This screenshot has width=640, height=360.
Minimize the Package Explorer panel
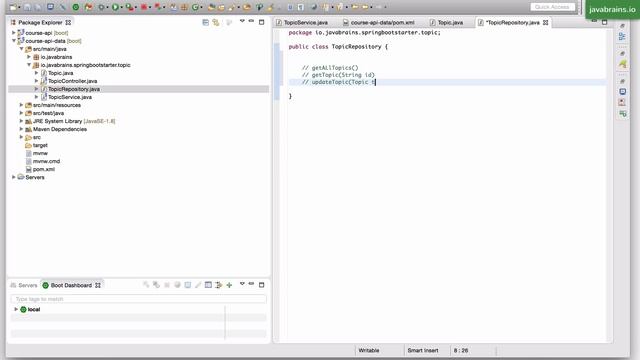pos(251,21)
